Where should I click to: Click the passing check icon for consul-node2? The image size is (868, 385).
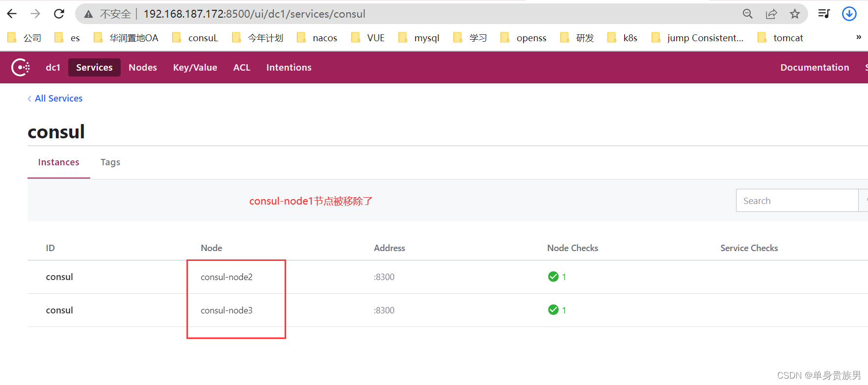tap(553, 277)
